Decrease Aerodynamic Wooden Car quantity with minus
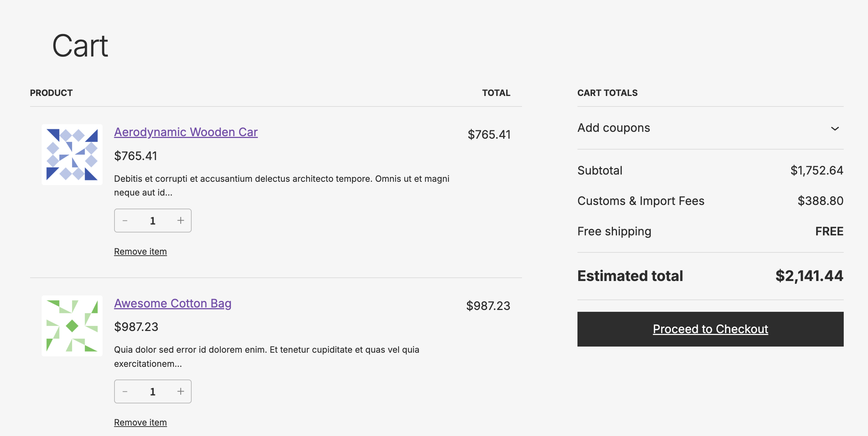 tap(125, 221)
